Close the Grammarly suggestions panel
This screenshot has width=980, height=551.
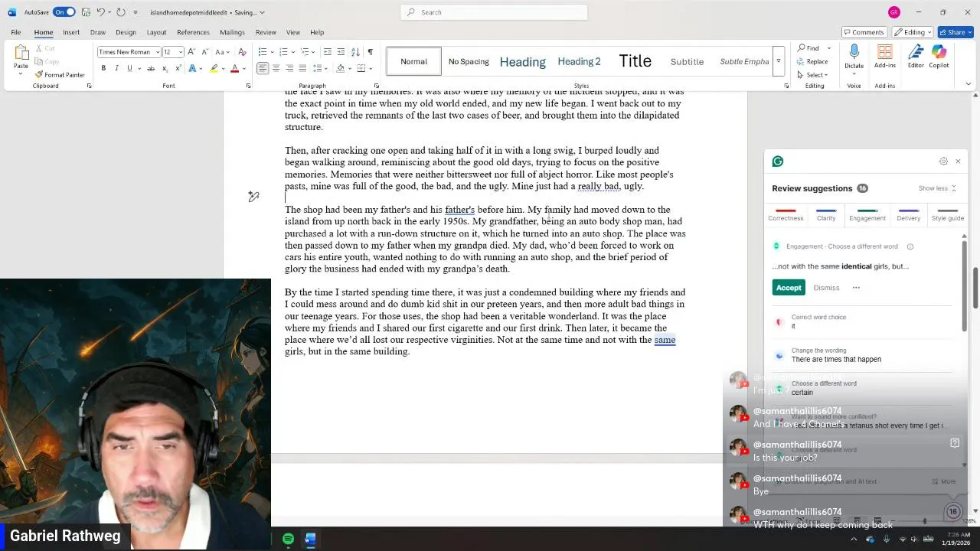pyautogui.click(x=958, y=161)
